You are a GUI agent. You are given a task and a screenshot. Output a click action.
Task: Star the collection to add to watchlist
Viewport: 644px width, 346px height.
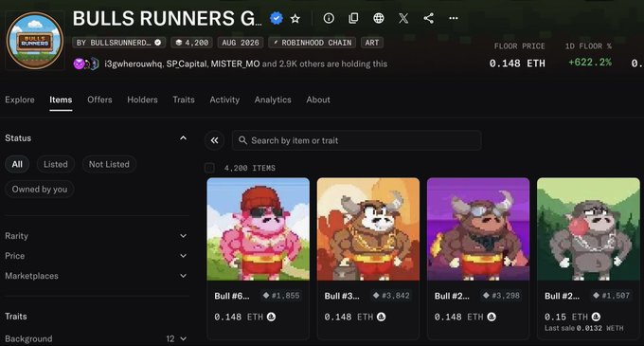(295, 19)
